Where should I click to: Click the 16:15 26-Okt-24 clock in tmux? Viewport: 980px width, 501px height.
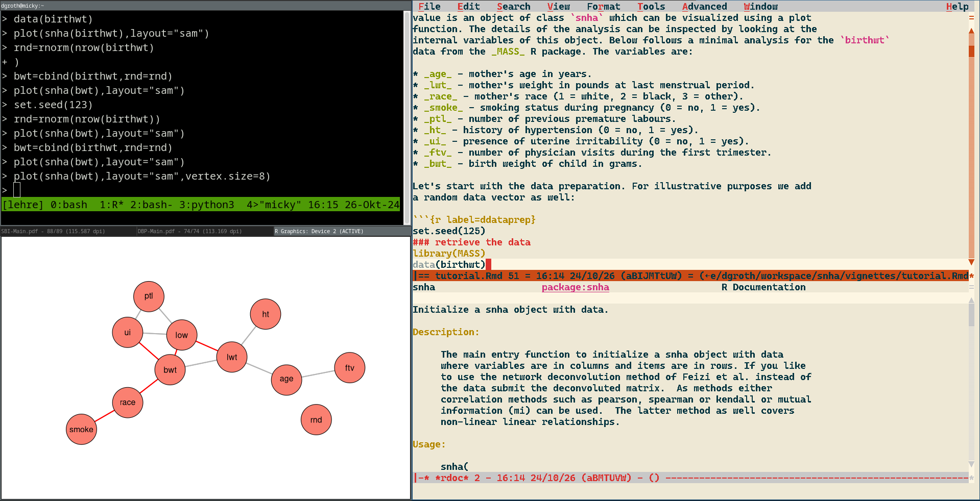pyautogui.click(x=353, y=205)
